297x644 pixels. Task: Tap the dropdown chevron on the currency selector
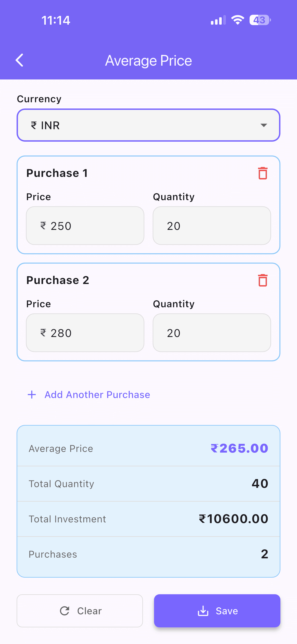click(x=264, y=125)
